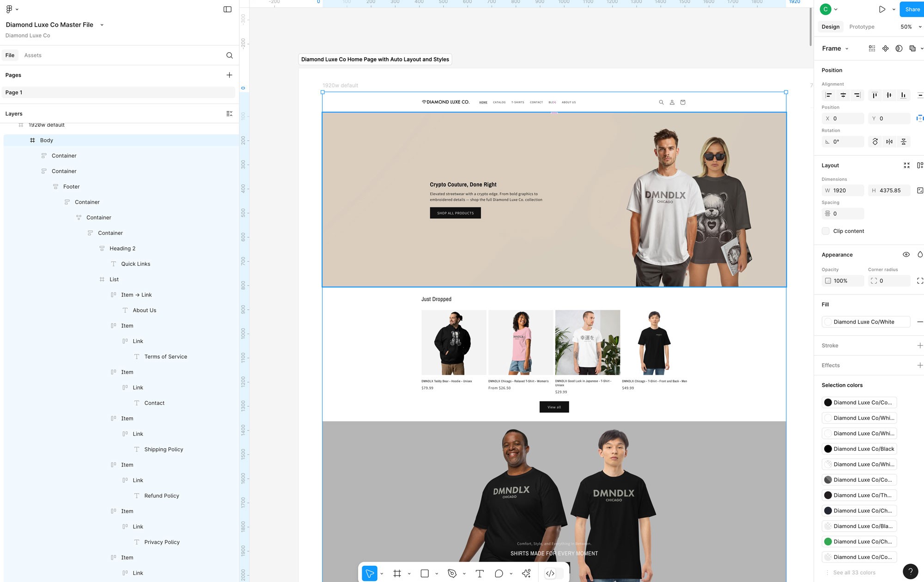
Task: Click the Create component icon
Action: [885, 49]
